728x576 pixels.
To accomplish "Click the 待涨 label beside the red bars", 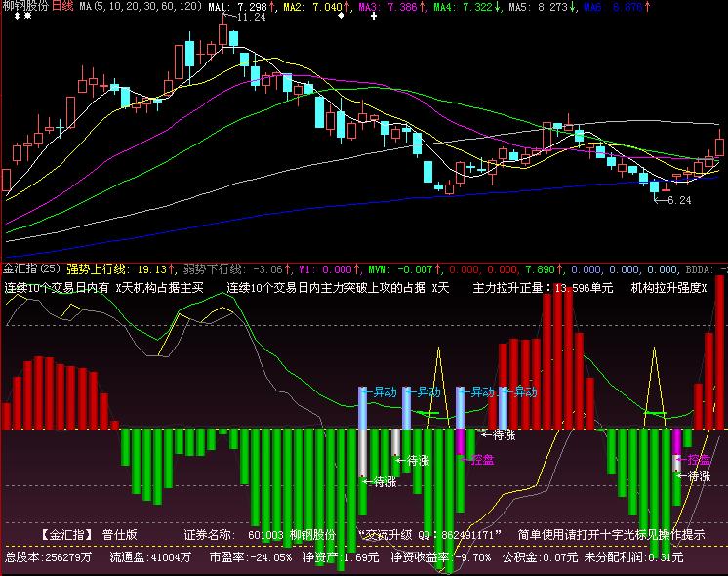I will [x=504, y=435].
